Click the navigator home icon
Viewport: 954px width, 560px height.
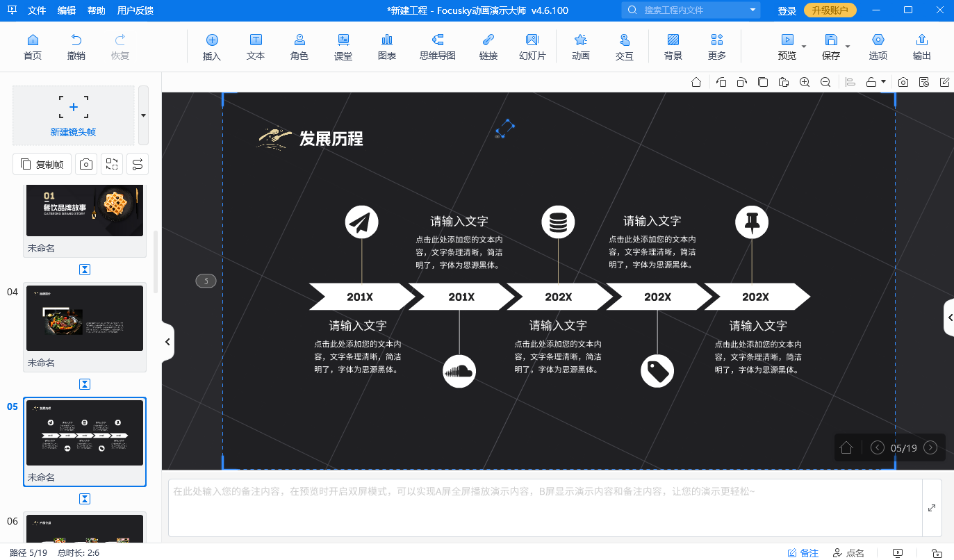point(846,448)
